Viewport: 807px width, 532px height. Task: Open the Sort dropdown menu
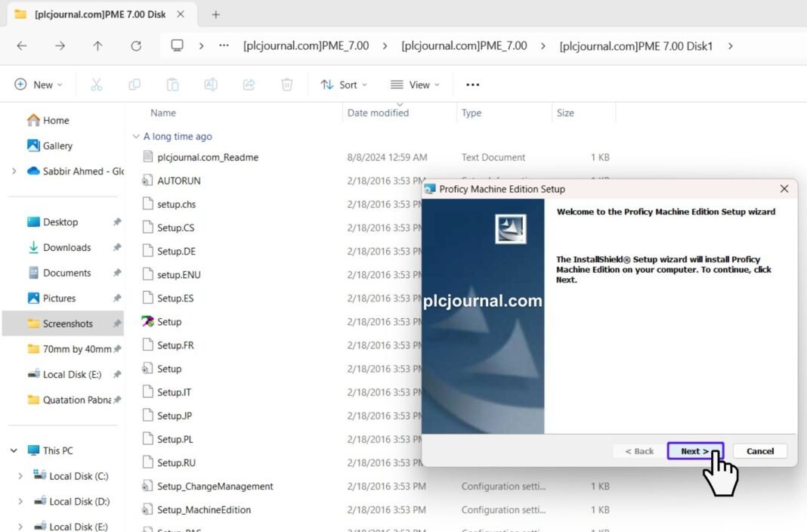(x=344, y=85)
